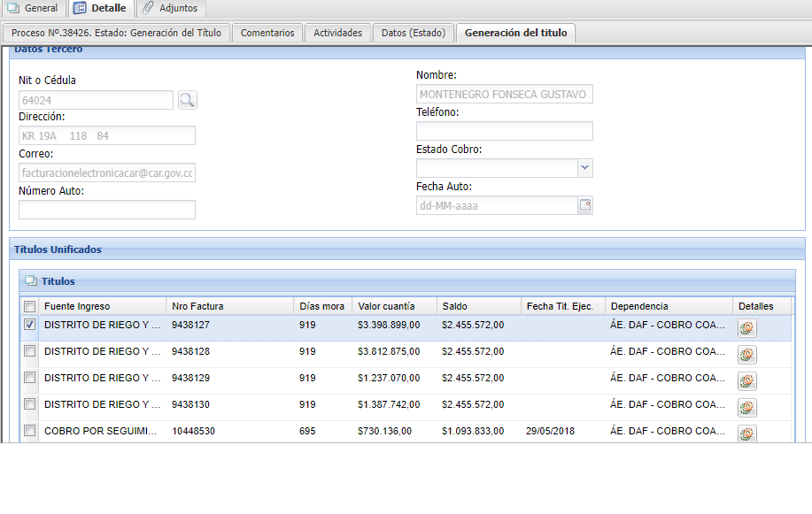Open details icon for invoice 10448530
The width and height of the screenshot is (812, 514).
pyautogui.click(x=746, y=433)
